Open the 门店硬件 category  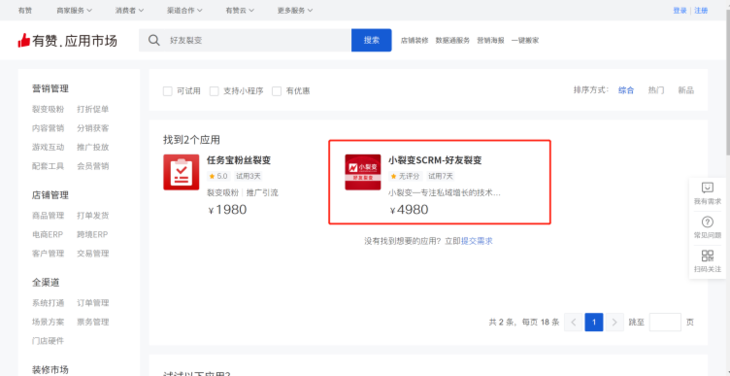click(x=48, y=341)
